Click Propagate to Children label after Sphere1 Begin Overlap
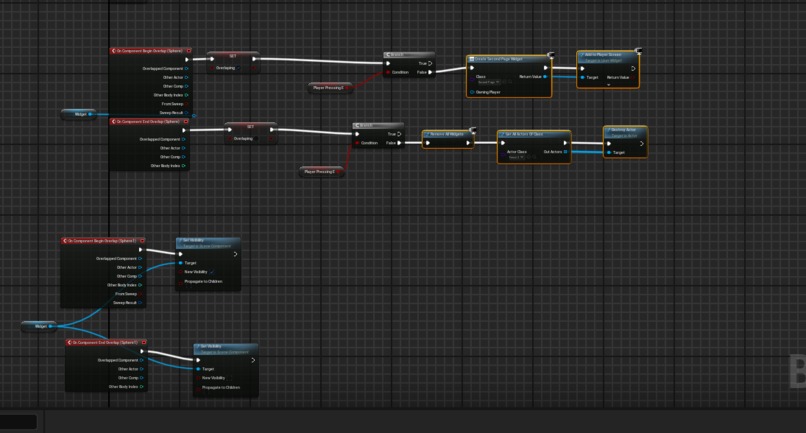 click(x=203, y=282)
